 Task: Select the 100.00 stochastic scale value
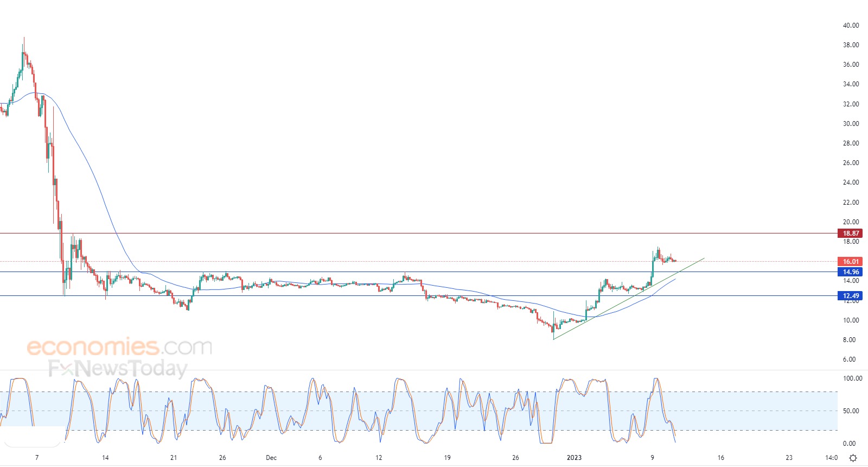852,378
